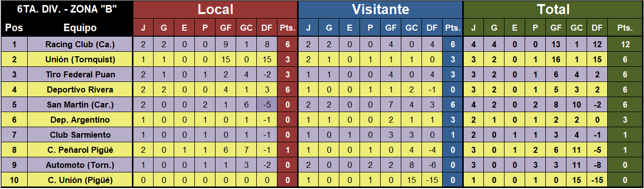This screenshot has width=644, height=189.
Task: Click Deportivo Rivera team name
Action: [x=80, y=89]
